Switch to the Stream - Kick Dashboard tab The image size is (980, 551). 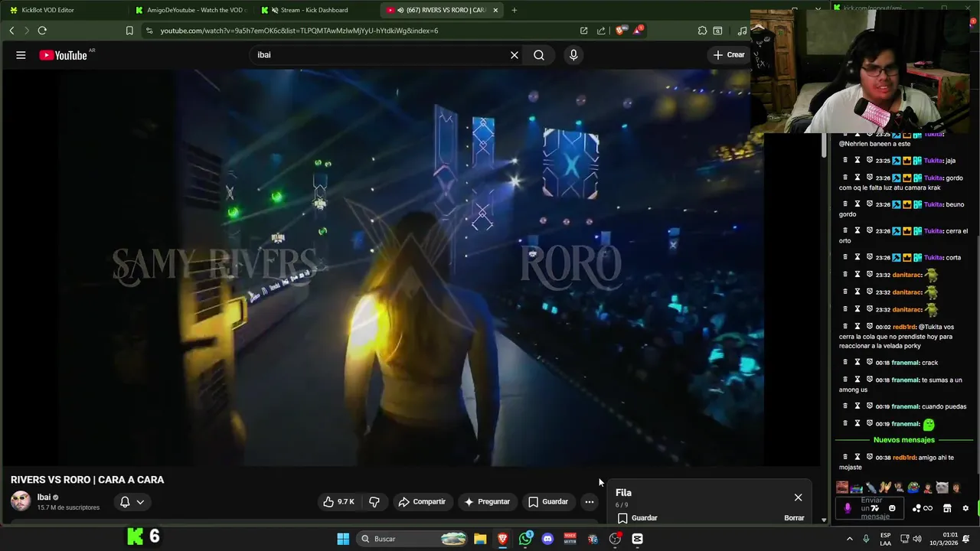pyautogui.click(x=315, y=10)
